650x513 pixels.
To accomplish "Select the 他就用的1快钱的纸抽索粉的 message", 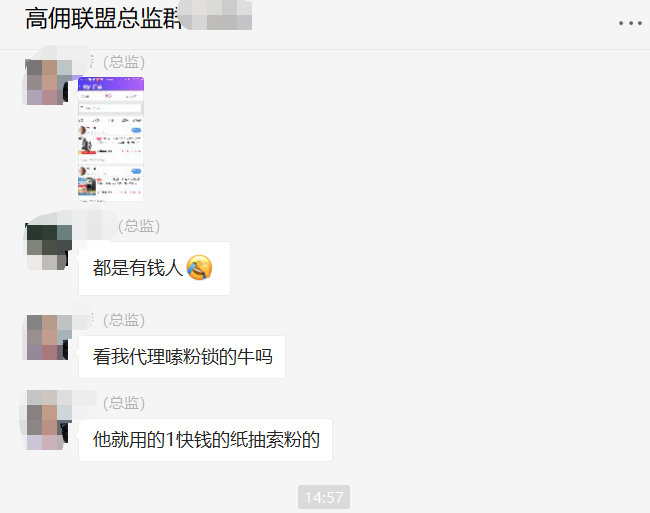I will 205,440.
